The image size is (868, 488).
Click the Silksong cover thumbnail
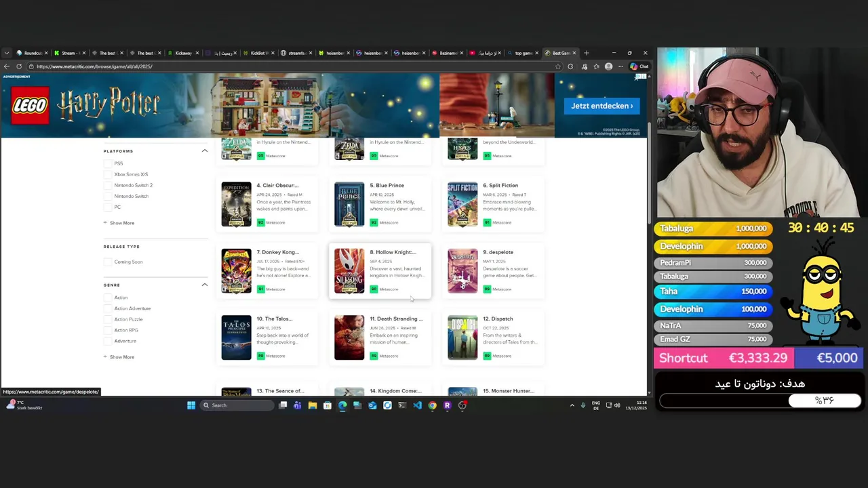click(349, 270)
